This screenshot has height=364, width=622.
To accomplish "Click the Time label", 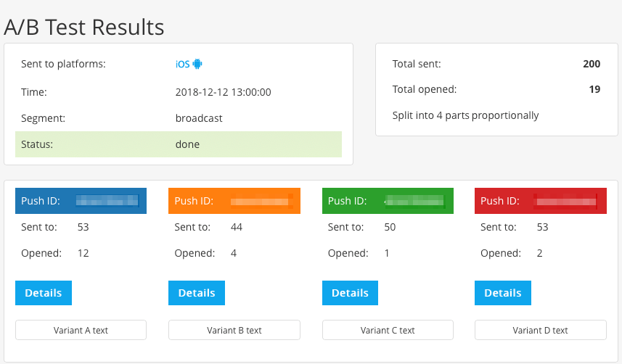I will (33, 92).
